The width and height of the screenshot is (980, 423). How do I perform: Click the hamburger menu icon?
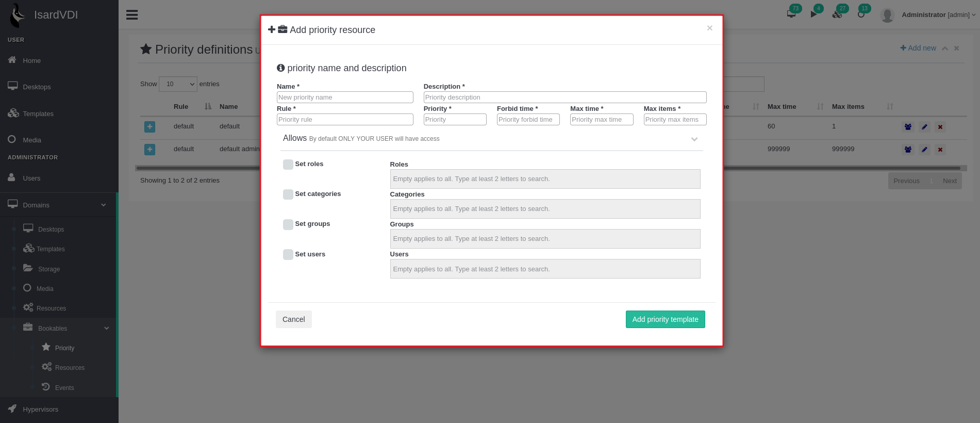(x=132, y=15)
